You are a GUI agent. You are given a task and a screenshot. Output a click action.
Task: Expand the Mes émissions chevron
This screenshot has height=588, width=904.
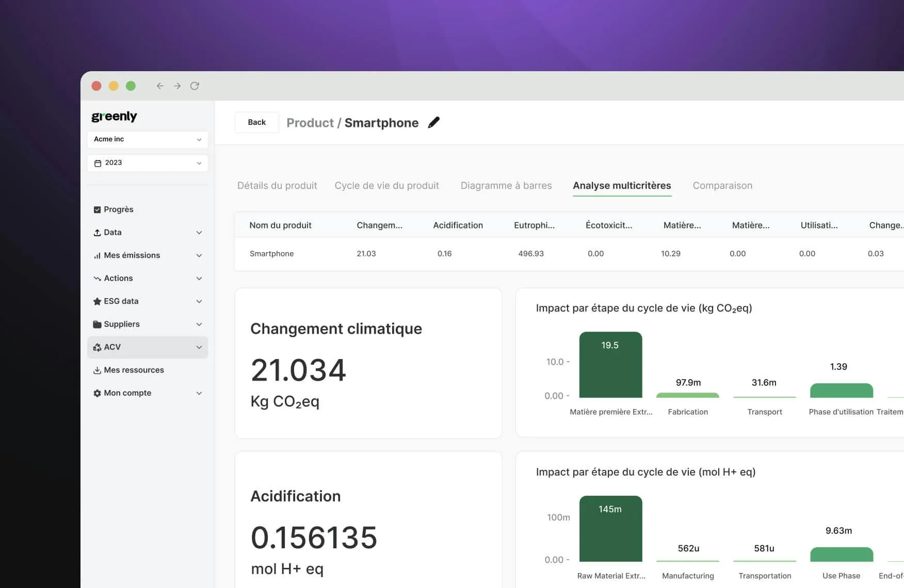[x=199, y=255]
